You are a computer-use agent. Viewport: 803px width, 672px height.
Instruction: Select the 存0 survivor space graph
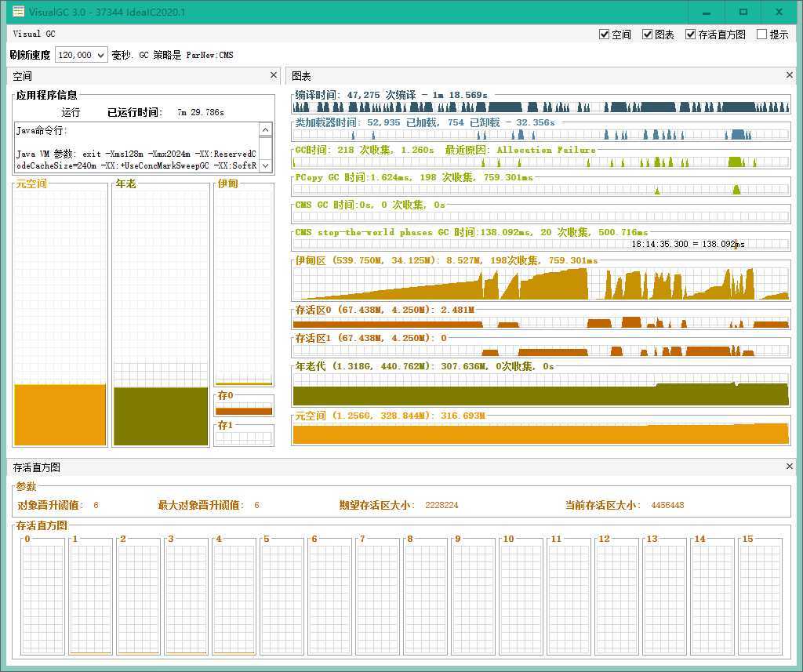click(x=244, y=409)
